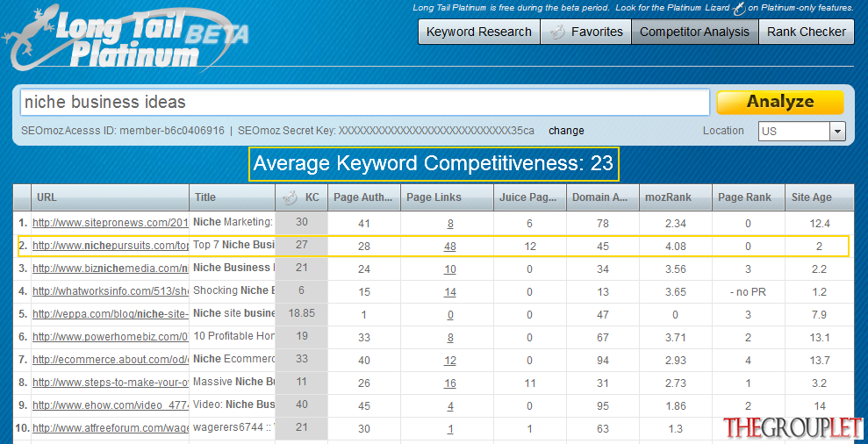Click page links value 16

coord(450,383)
